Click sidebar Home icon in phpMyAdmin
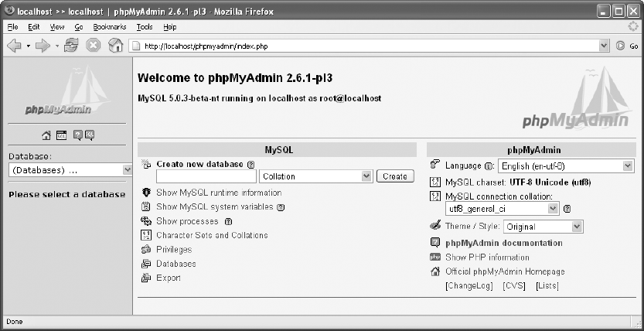 46,135
